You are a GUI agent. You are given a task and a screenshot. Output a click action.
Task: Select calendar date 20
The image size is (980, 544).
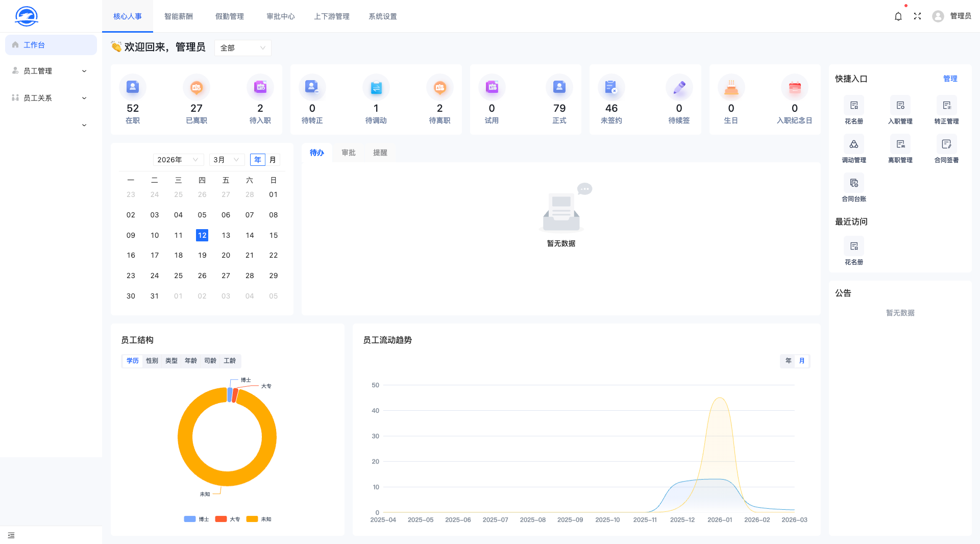pyautogui.click(x=226, y=255)
